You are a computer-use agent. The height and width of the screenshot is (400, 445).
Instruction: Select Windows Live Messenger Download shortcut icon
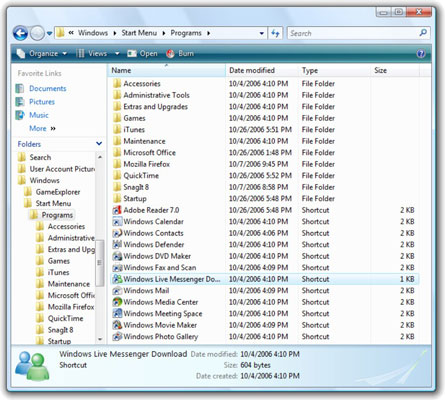tap(117, 279)
